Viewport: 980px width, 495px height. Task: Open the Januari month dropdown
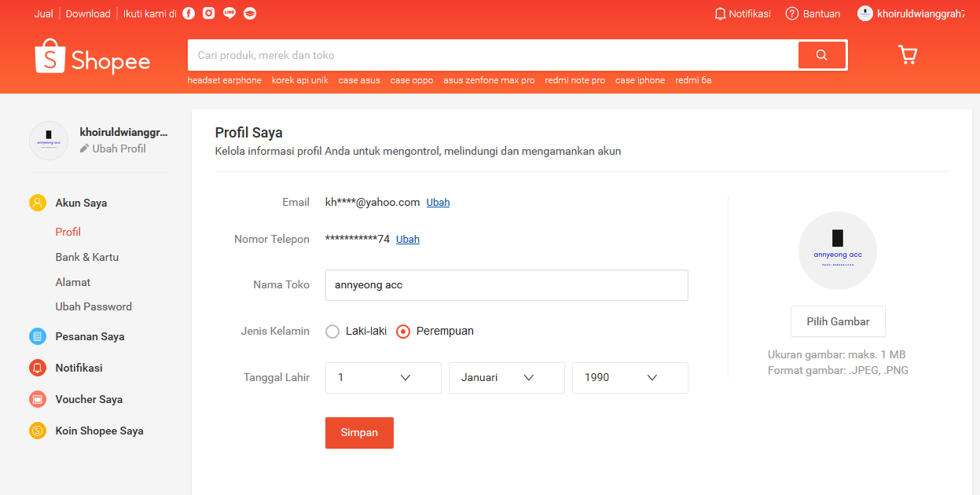[506, 378]
